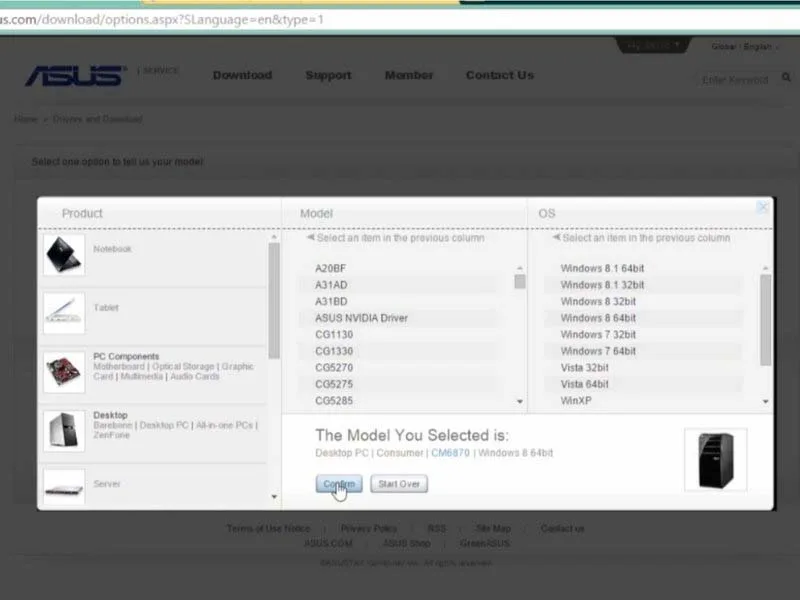Open Terms of Use Notice link
The height and width of the screenshot is (600, 800).
pos(268,528)
